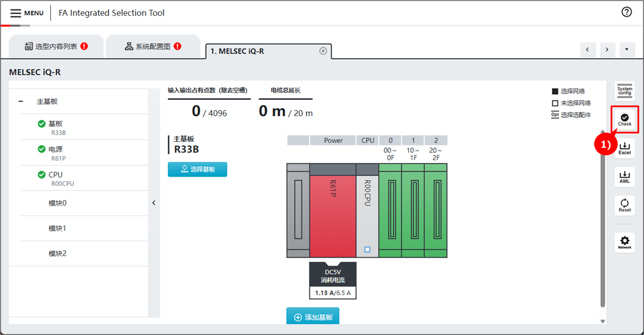The image size is (644, 335).
Task: Close the MELSEC iQ-R tab
Action: point(323,51)
